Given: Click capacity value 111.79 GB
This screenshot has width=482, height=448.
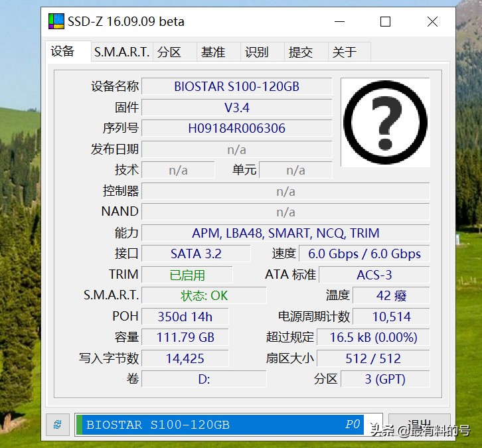Looking at the screenshot, I should [185, 337].
